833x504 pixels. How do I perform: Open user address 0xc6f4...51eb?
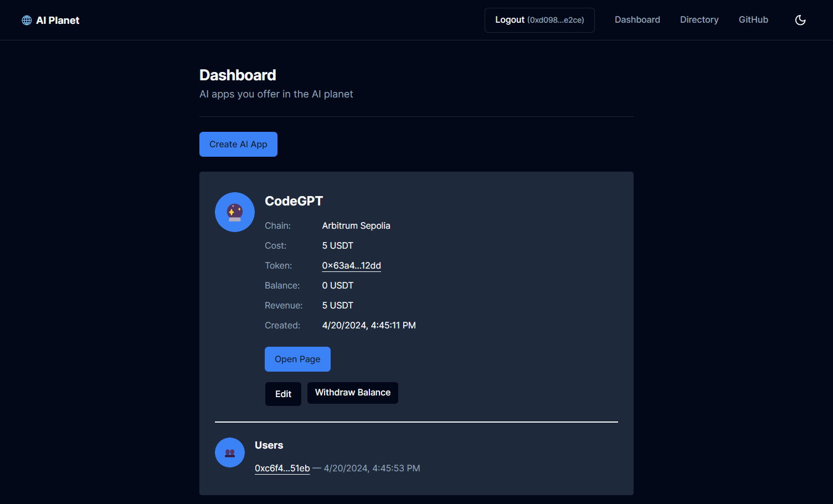point(282,468)
